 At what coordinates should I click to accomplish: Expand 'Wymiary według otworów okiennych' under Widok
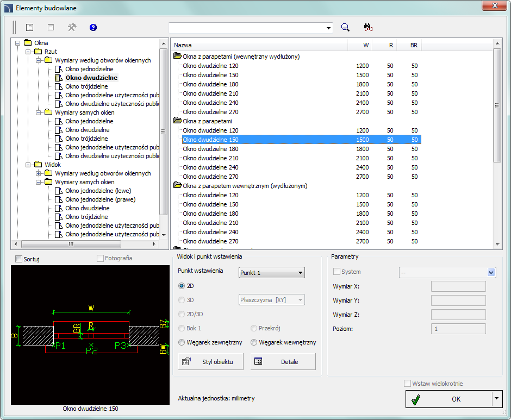click(x=39, y=173)
